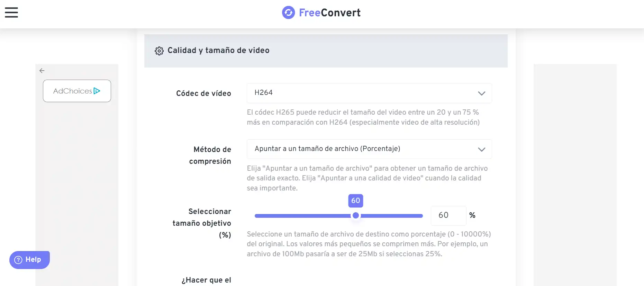The width and height of the screenshot is (644, 286).
Task: Click the Seleccionar tamaño objetivo label
Action: point(202,223)
